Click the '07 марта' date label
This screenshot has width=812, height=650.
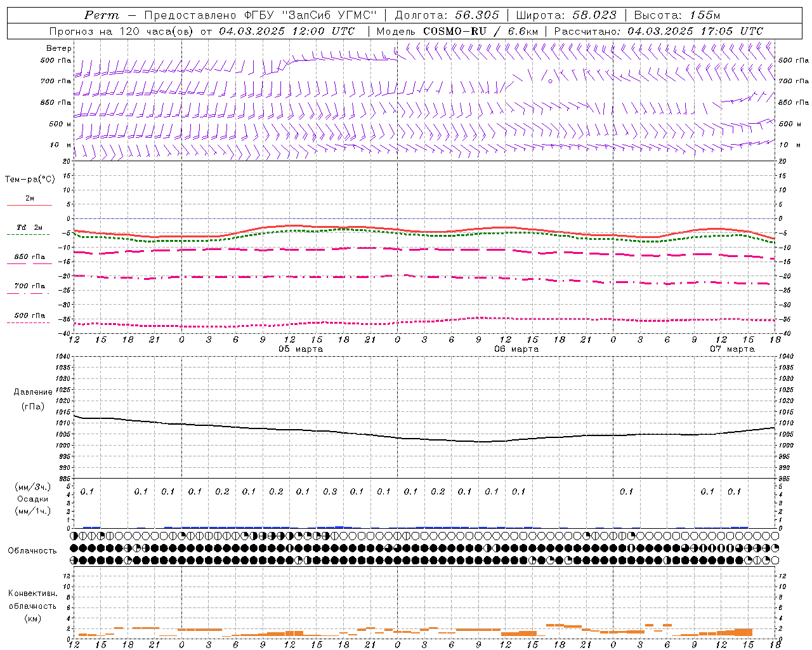click(x=732, y=349)
